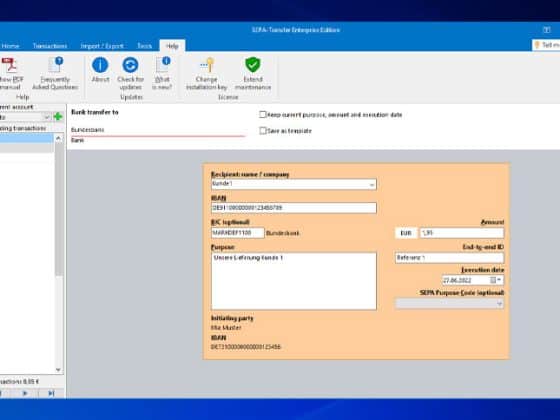The width and height of the screenshot is (560, 420).
Task: Expand the current account dropdown
Action: pos(46,117)
